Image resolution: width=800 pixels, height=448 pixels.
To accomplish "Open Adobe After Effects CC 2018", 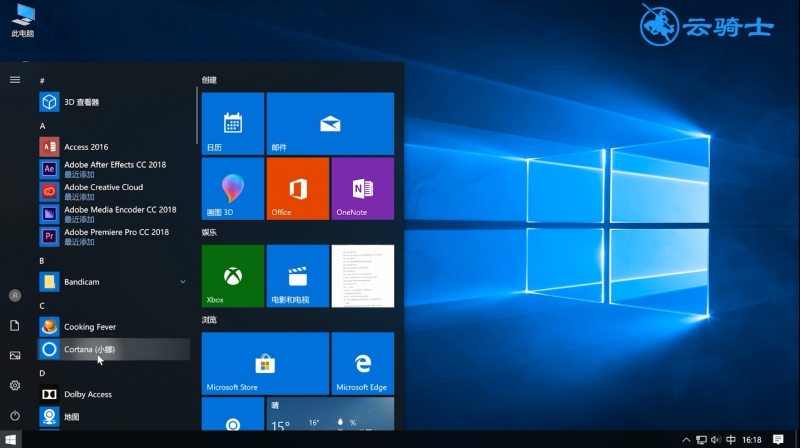I will tap(114, 169).
